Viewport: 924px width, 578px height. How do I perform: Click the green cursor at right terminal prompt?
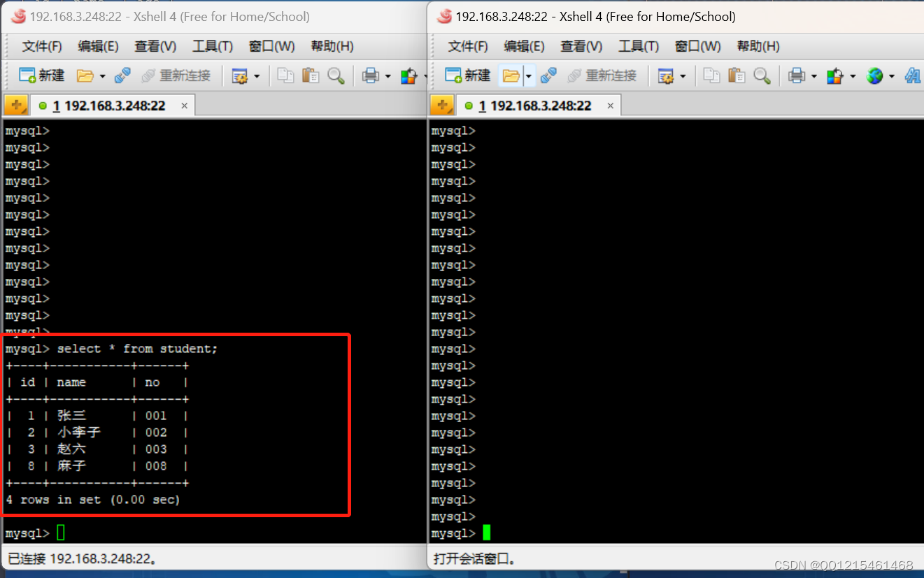point(487,533)
